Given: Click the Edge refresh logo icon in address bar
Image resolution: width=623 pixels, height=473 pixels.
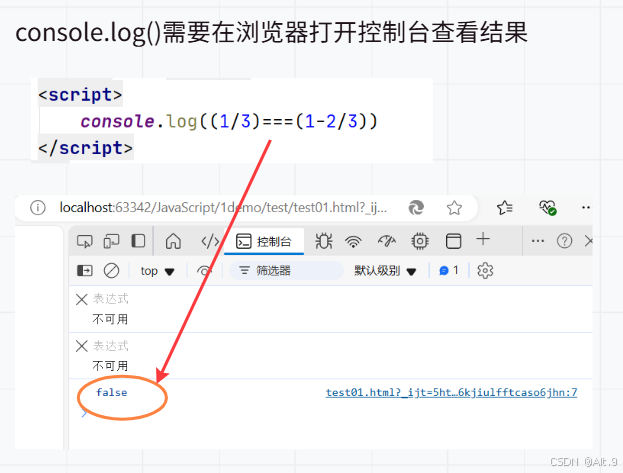Looking at the screenshot, I should [x=416, y=207].
